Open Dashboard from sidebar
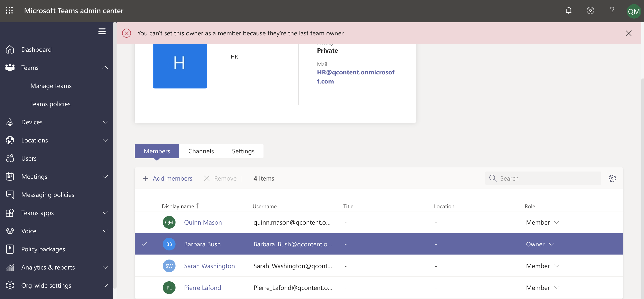The image size is (644, 299). point(37,49)
